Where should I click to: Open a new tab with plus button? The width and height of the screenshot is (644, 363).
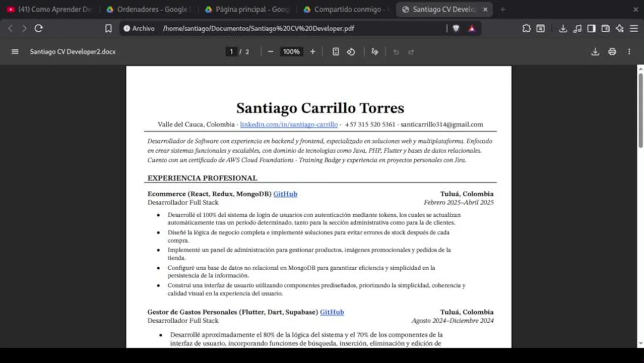502,10
